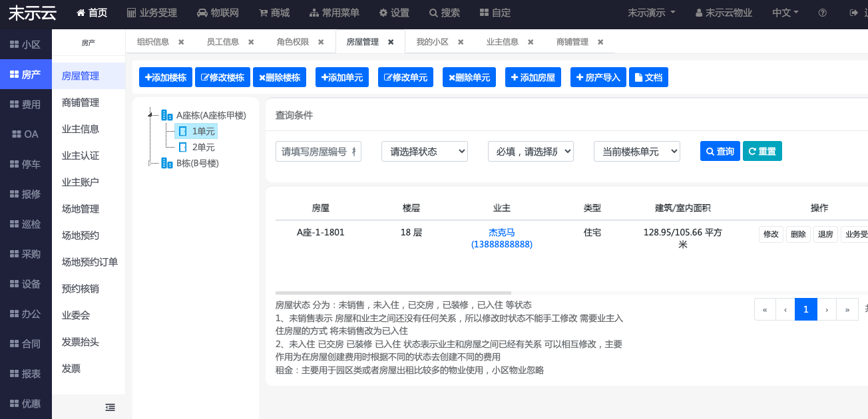Click the 重置 reset button
Image resolution: width=868 pixels, height=419 pixels.
[762, 151]
